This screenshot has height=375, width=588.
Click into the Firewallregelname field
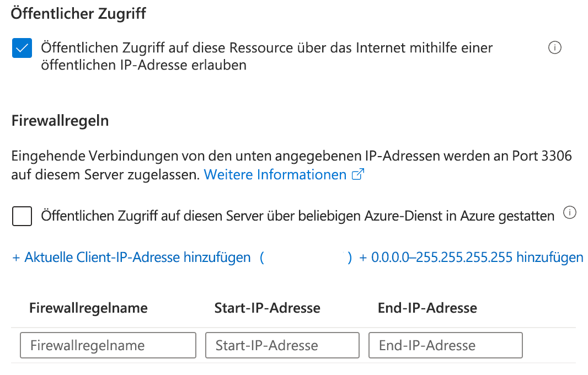[x=108, y=345]
